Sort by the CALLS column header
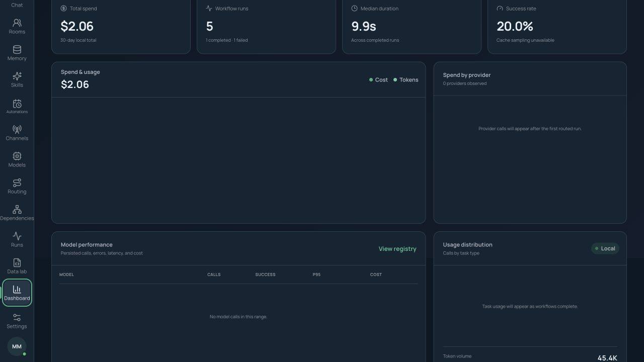The height and width of the screenshot is (362, 644). tap(214, 275)
